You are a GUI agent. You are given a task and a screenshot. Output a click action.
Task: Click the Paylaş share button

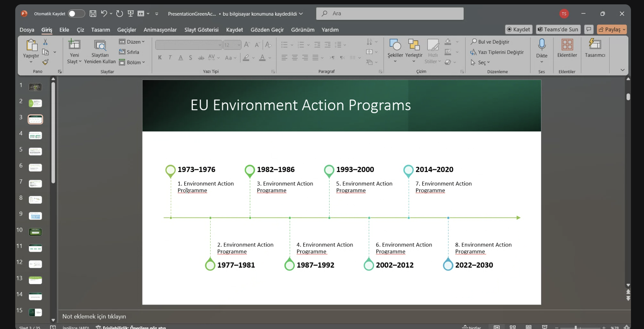click(611, 29)
